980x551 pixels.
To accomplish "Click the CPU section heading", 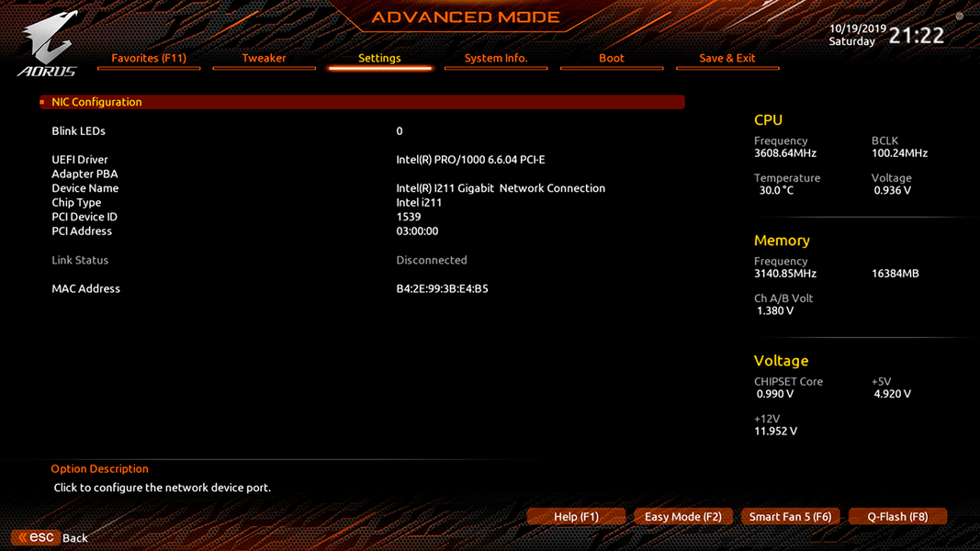I will click(x=768, y=120).
